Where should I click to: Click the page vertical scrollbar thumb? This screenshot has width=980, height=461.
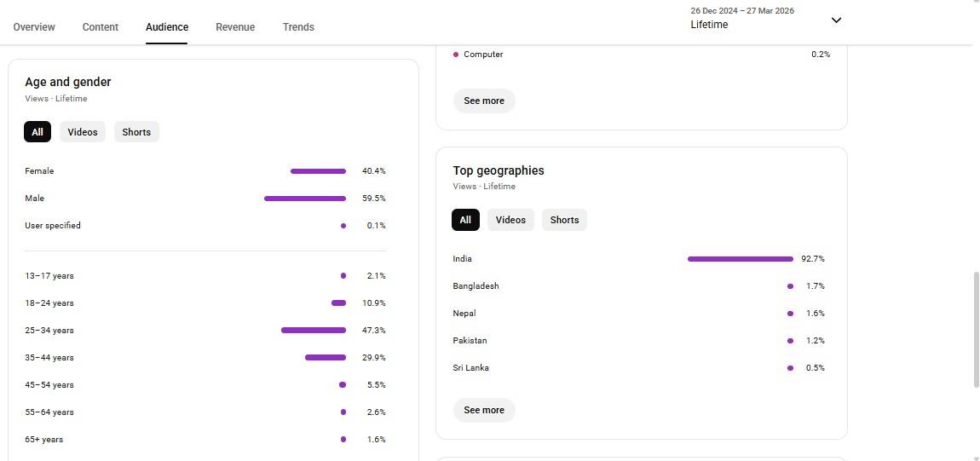(976, 329)
